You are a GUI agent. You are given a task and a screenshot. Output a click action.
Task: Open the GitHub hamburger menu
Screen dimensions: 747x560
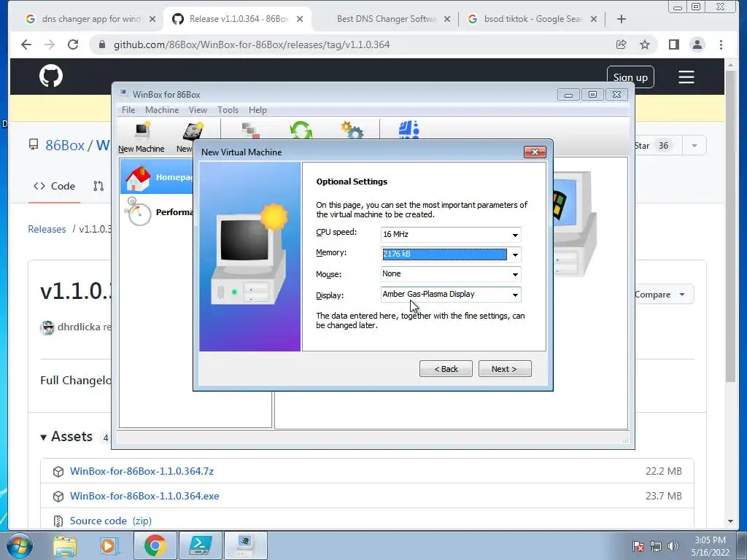click(x=686, y=77)
